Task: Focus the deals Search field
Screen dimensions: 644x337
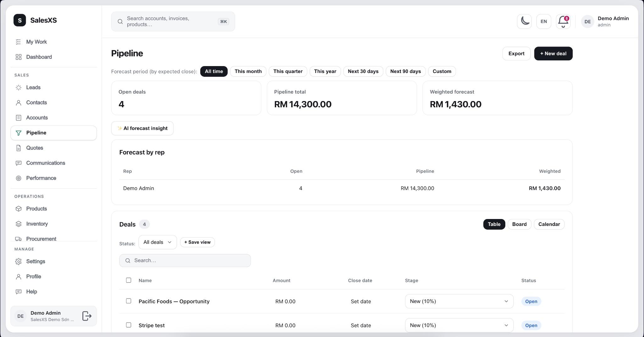Action: click(185, 261)
